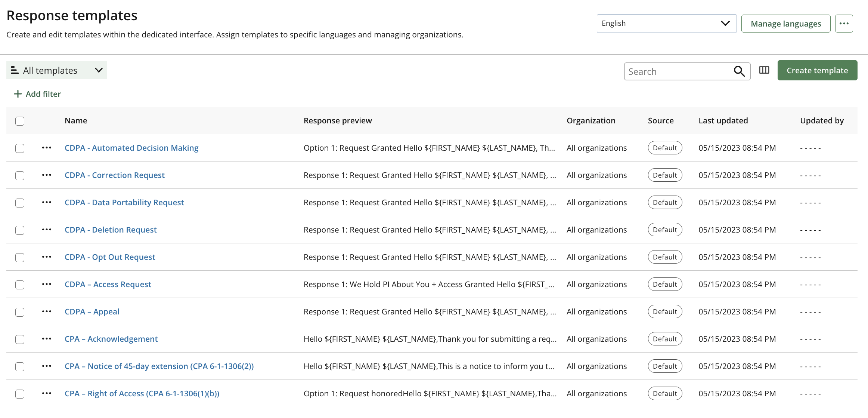
Task: Check the select-all checkbox in header
Action: [20, 121]
